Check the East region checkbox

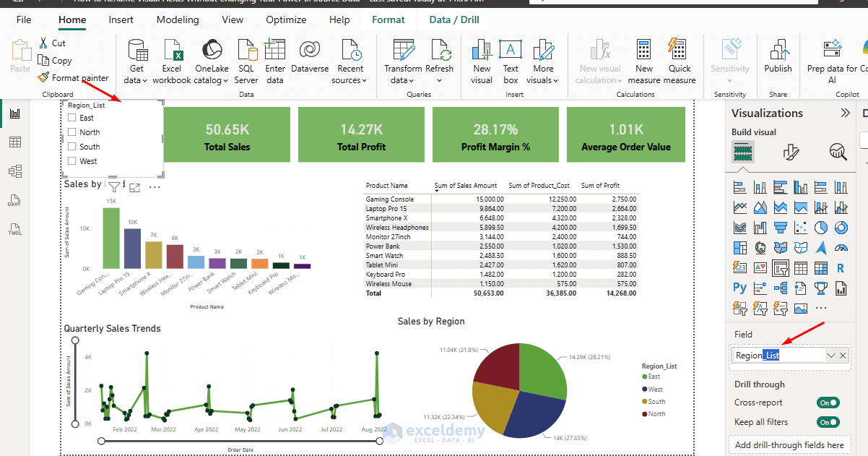click(72, 118)
